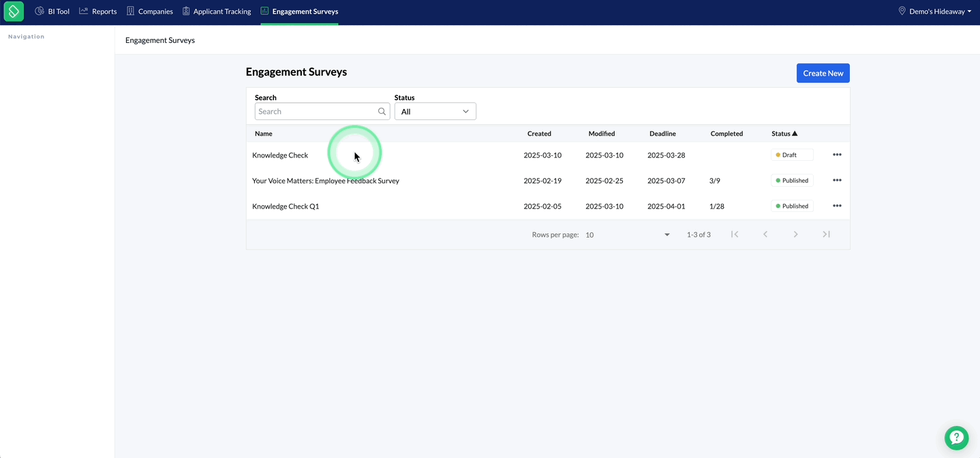Click deadline 2025-03-07
This screenshot has width=980, height=458.
pos(666,181)
